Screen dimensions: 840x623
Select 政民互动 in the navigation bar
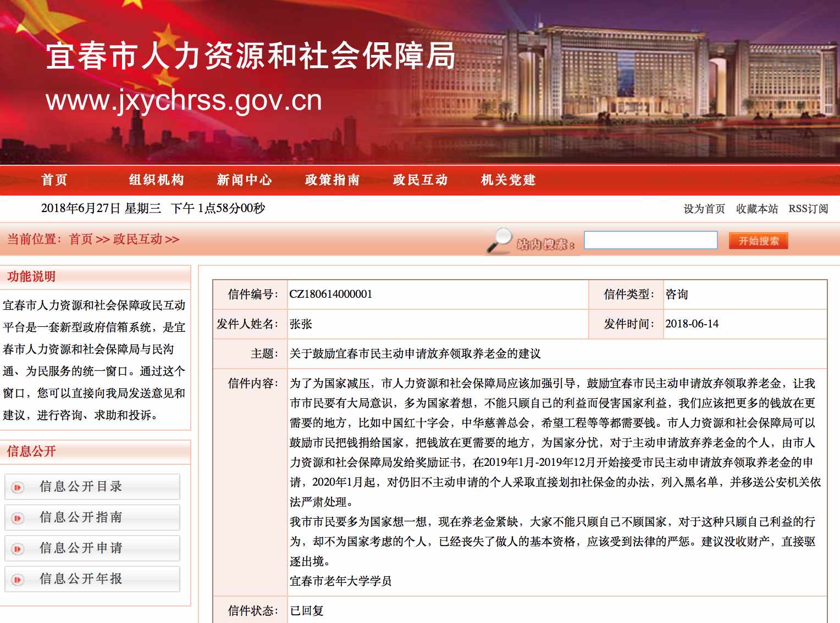coord(421,180)
